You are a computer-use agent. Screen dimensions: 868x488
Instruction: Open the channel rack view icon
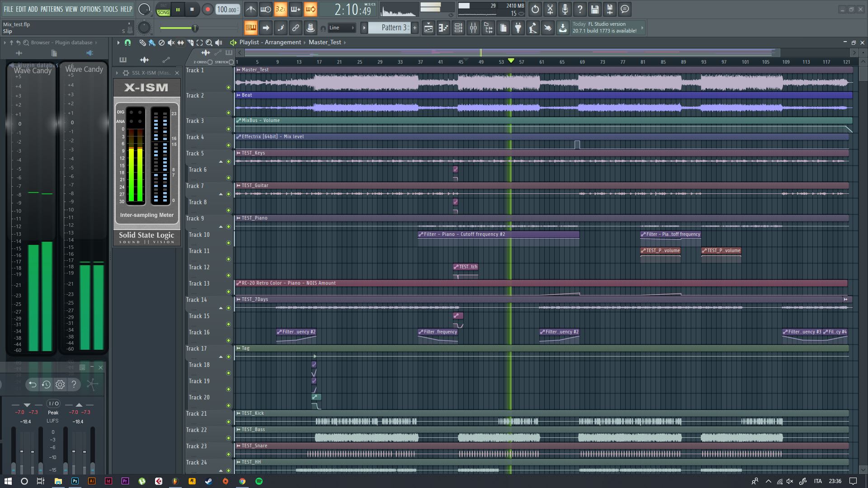click(458, 28)
